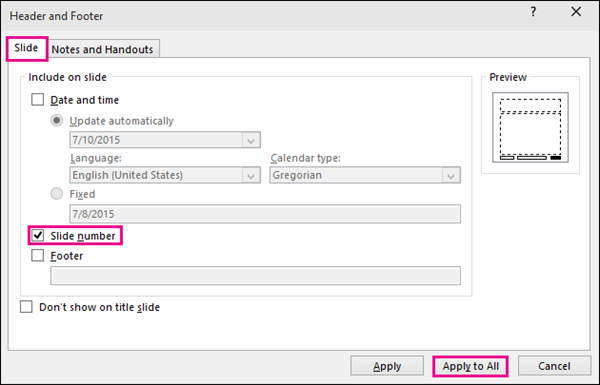Viewport: 600px width, 385px height.
Task: Cancel the Header and Footer dialog
Action: pos(554,366)
